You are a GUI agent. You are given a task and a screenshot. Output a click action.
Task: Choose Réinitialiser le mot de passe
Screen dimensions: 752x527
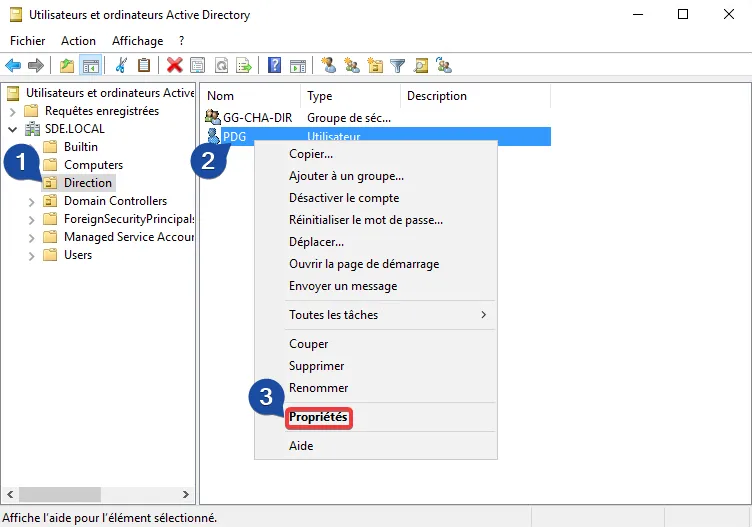(x=365, y=220)
